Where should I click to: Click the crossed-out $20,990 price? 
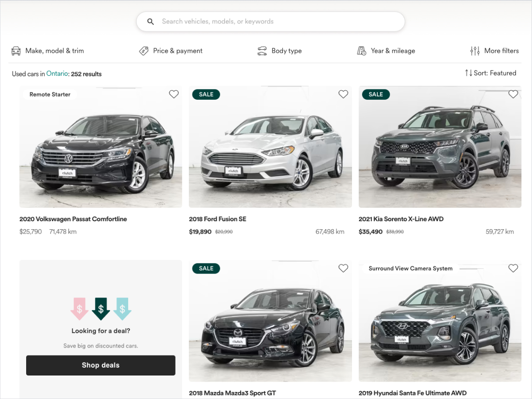pyautogui.click(x=224, y=232)
